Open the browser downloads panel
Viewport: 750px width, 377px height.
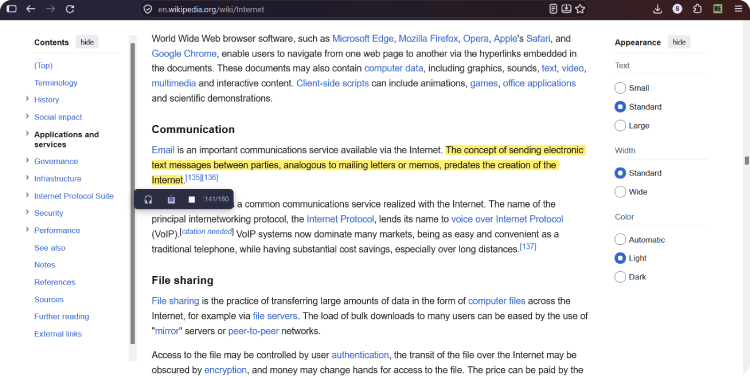pyautogui.click(x=658, y=9)
